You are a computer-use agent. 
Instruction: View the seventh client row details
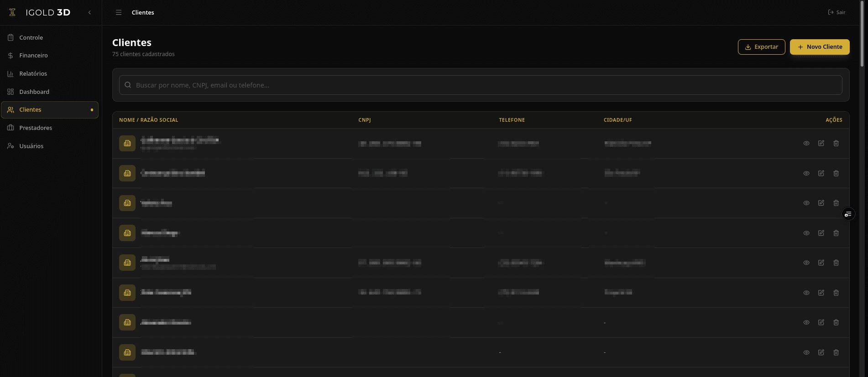[x=806, y=322]
